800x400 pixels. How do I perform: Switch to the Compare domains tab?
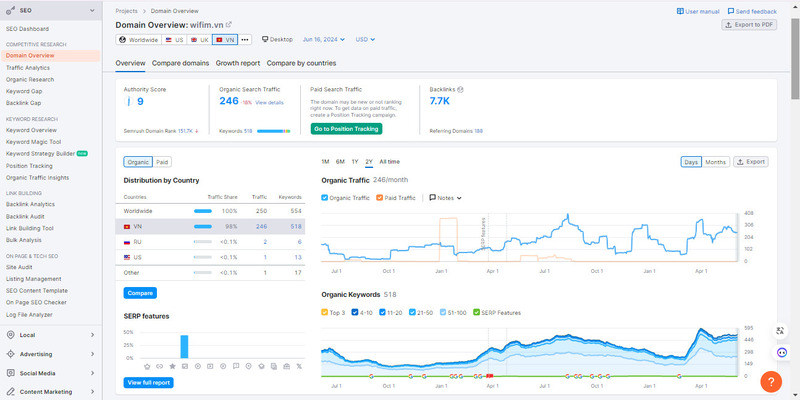coord(180,63)
